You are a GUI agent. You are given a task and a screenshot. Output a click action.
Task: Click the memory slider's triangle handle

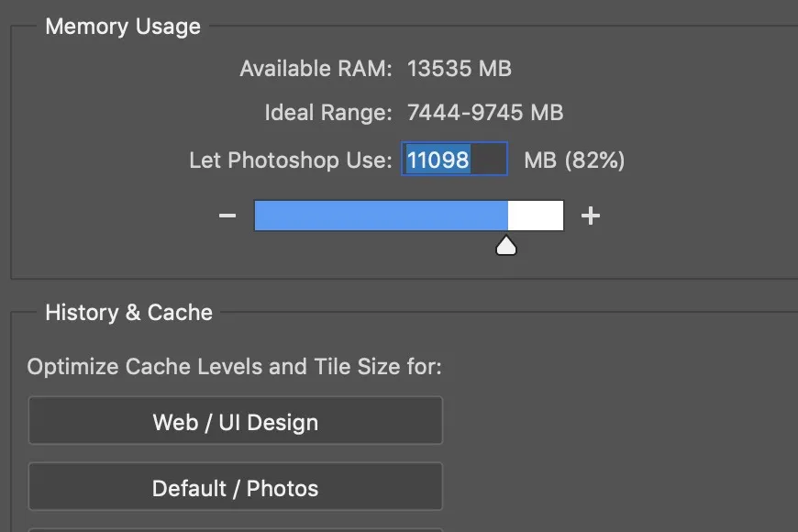click(505, 245)
